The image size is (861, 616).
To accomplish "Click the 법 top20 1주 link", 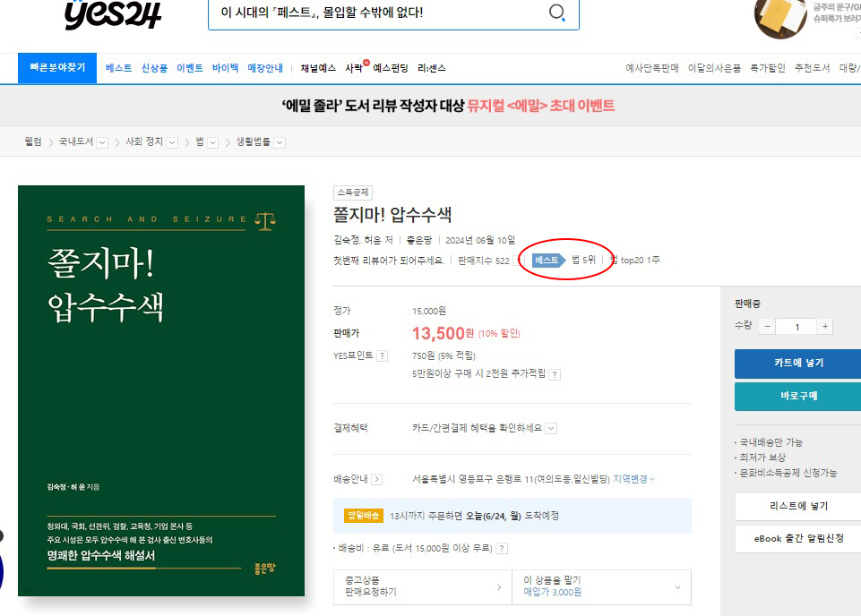I will pyautogui.click(x=634, y=260).
